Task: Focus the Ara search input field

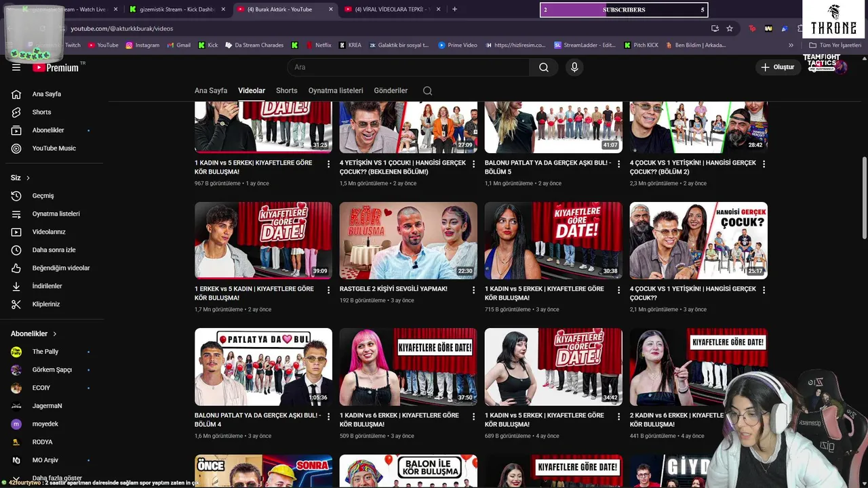Action: point(408,67)
